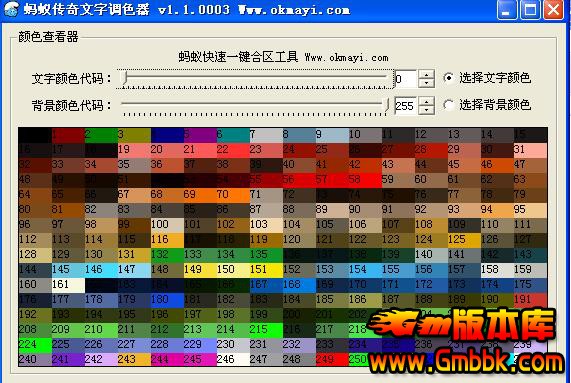571x383 pixels.
Task: Pick color swatch 31 light pink
Action: 530,150
